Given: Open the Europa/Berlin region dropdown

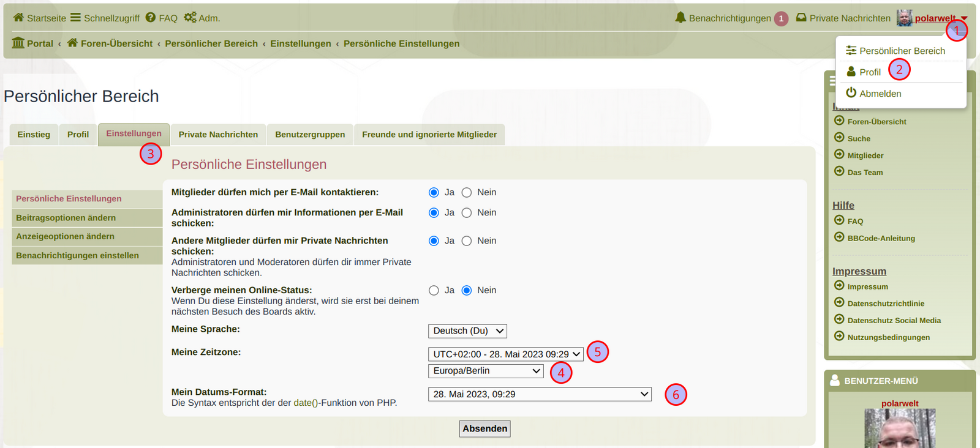Looking at the screenshot, I should (486, 371).
